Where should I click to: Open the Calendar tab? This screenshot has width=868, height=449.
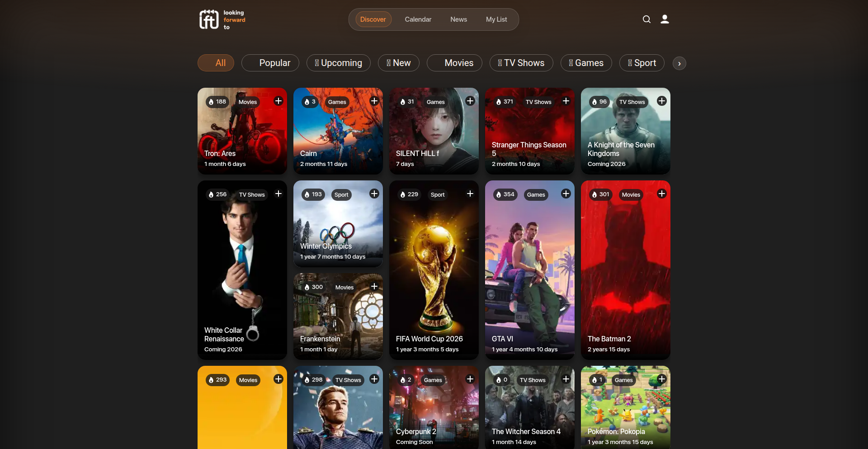(x=418, y=19)
